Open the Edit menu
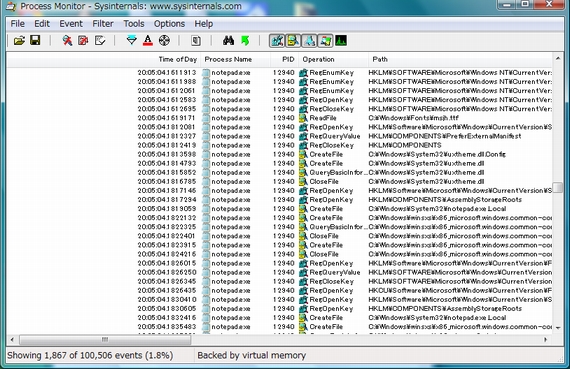 click(42, 24)
